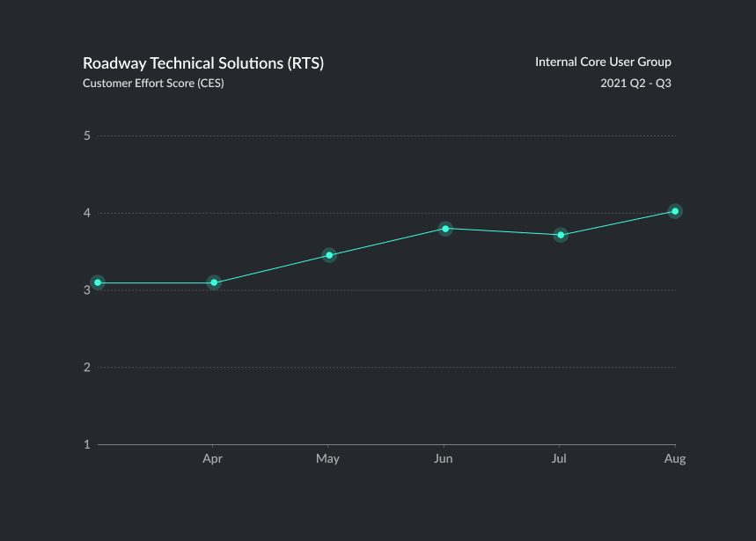This screenshot has height=541, width=756.
Task: Click the Apr x-axis label
Action: [212, 459]
